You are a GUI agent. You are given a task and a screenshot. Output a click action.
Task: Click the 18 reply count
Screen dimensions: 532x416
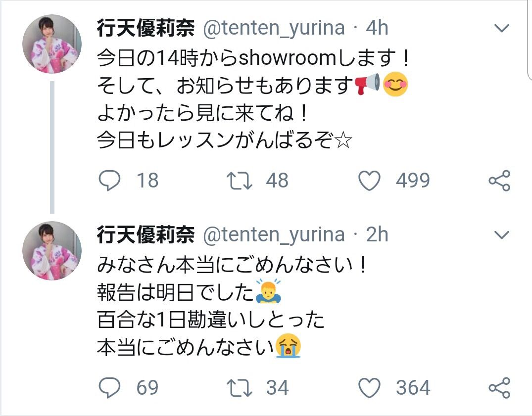coord(147,181)
